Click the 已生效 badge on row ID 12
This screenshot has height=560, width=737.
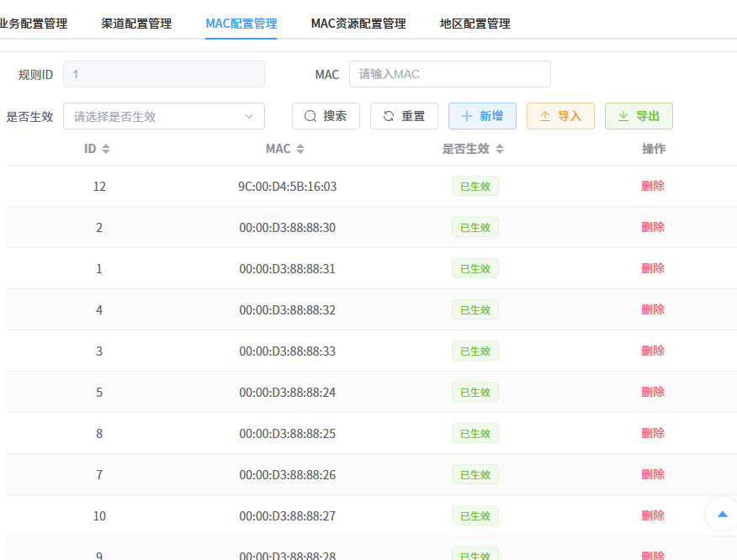pos(475,186)
